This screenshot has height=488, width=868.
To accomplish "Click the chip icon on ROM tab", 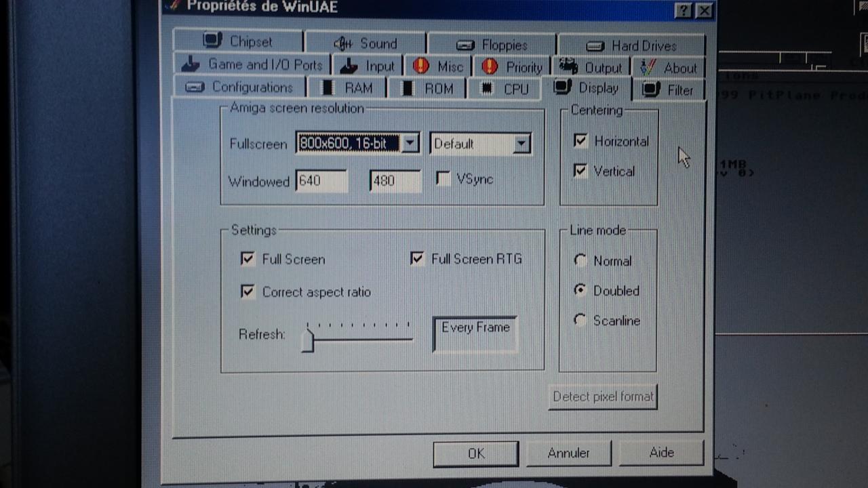I will pos(408,89).
